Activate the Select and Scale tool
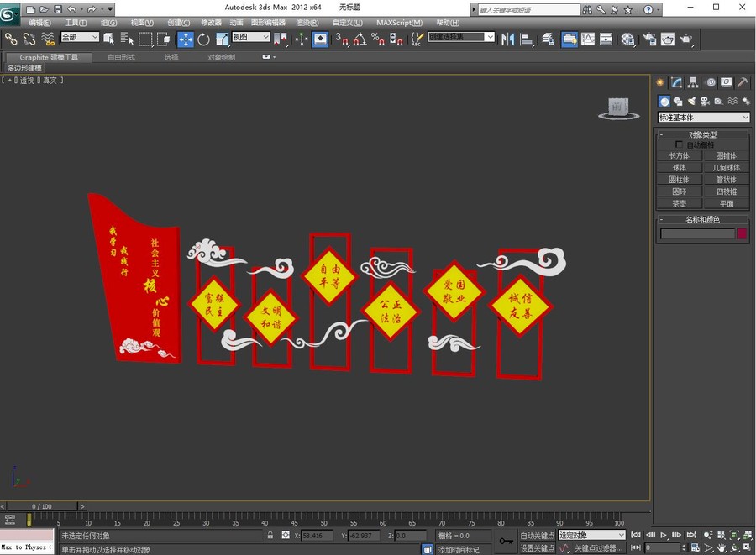The width and height of the screenshot is (756, 555). pos(222,39)
